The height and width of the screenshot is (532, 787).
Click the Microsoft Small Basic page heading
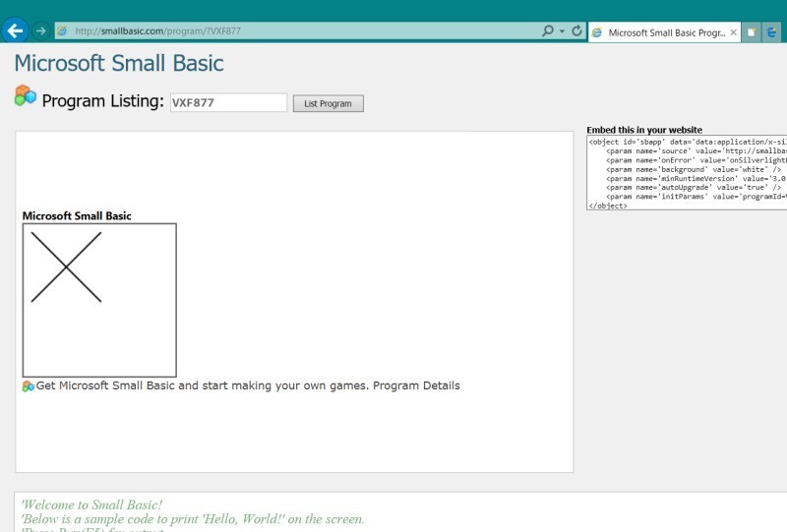119,63
